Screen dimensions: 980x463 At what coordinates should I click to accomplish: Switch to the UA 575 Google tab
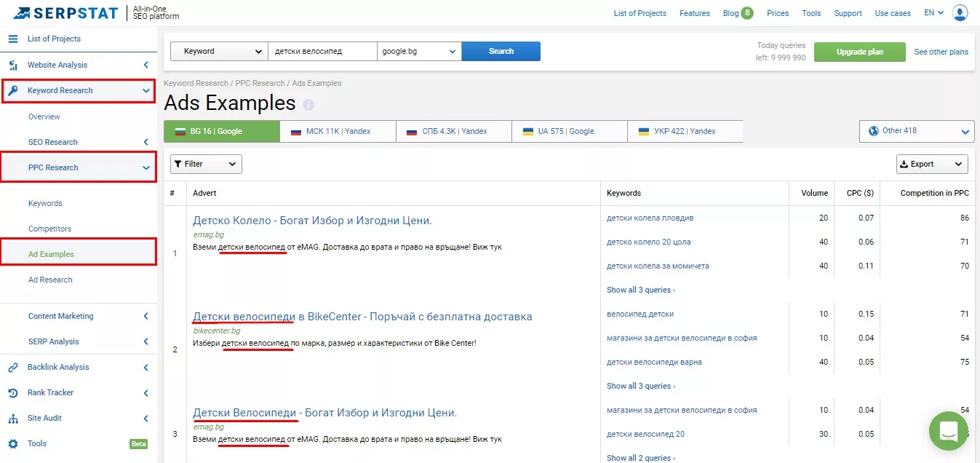[x=570, y=131]
